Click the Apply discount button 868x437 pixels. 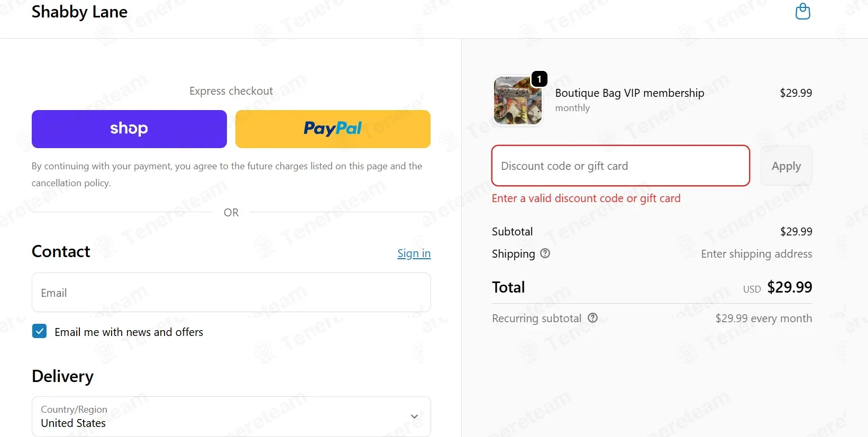tap(786, 166)
